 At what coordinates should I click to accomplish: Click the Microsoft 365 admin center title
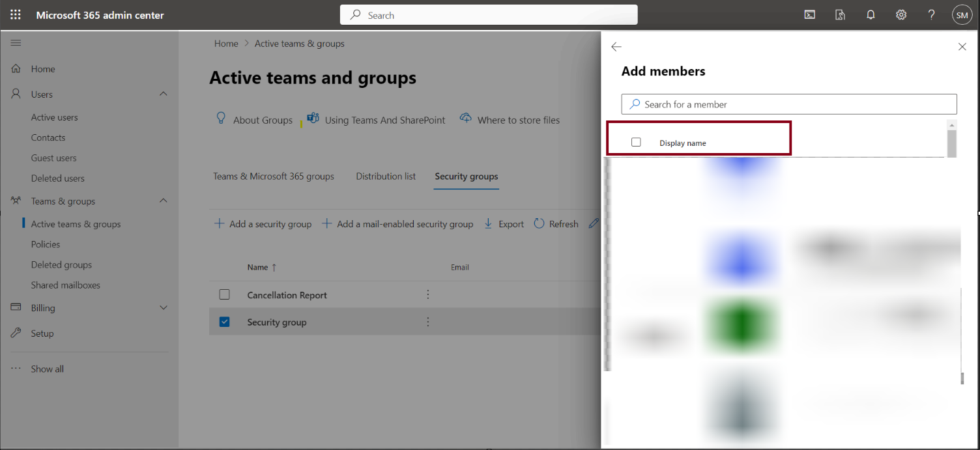[x=100, y=15]
